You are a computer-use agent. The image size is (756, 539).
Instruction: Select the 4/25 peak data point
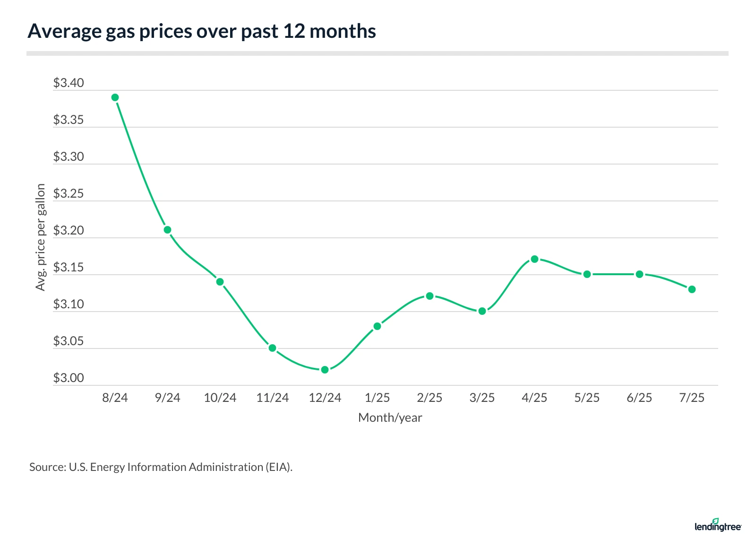(534, 259)
